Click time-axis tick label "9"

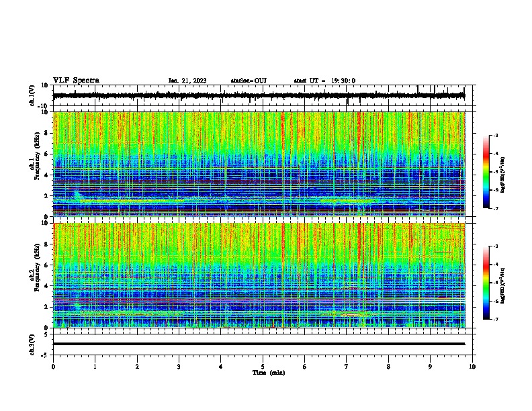pyautogui.click(x=430, y=367)
